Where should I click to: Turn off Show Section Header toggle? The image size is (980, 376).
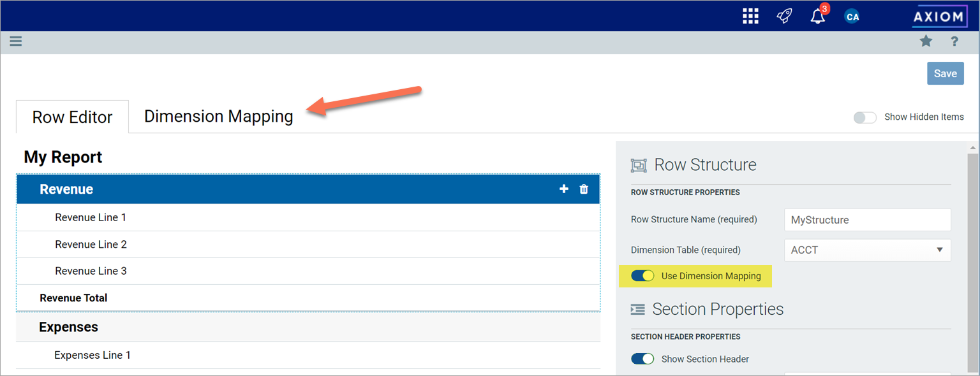[642, 359]
